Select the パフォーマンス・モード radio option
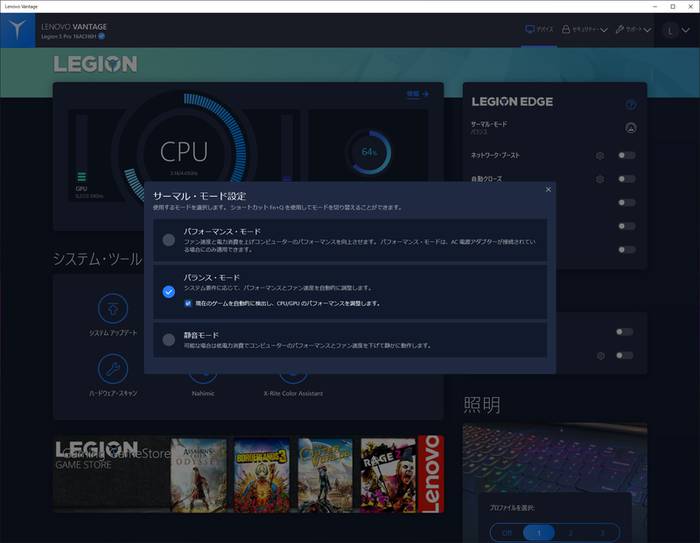This screenshot has width=700, height=543. point(168,240)
